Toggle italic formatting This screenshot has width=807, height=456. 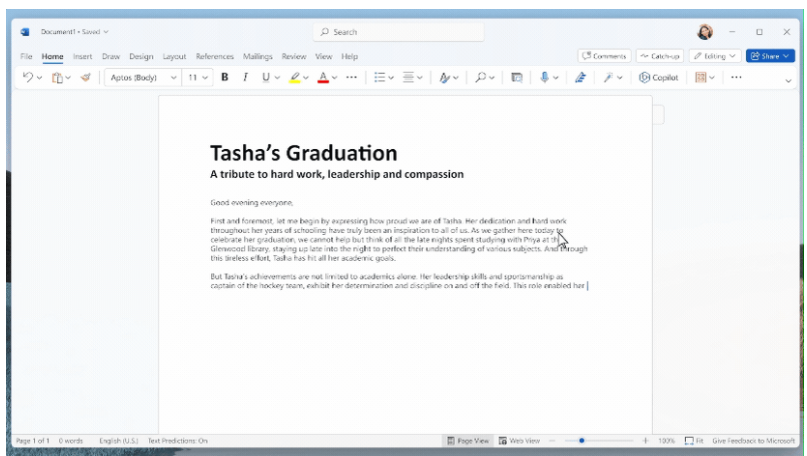click(245, 77)
